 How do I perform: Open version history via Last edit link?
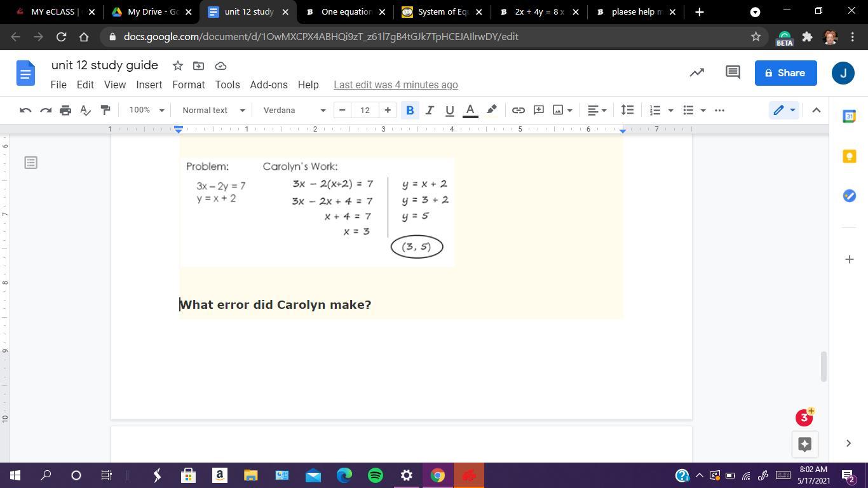[396, 85]
